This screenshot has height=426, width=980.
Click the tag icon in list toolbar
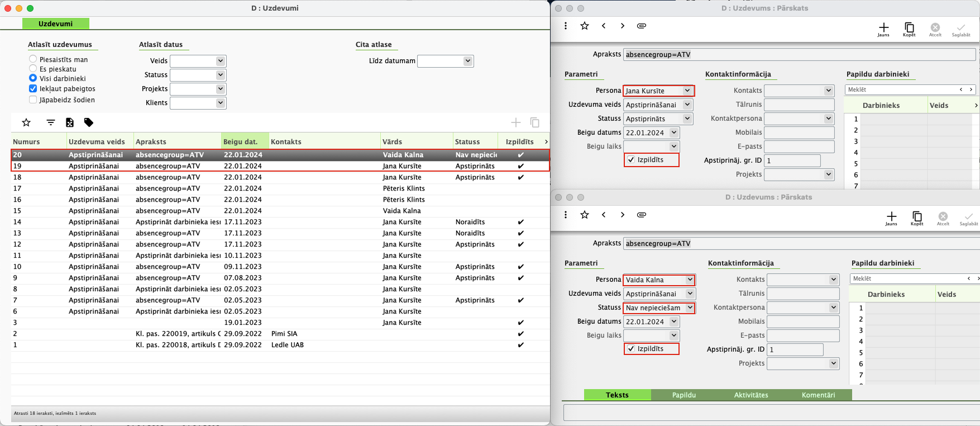pyautogui.click(x=89, y=122)
